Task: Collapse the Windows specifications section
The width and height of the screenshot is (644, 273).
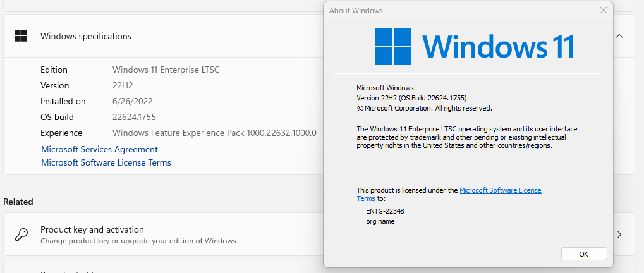Action: click(619, 36)
